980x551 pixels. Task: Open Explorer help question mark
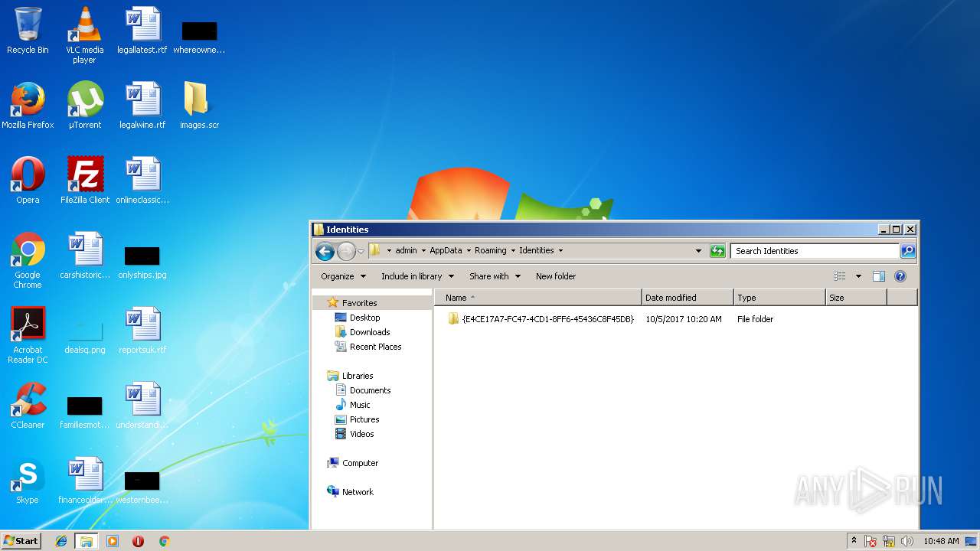tap(900, 276)
